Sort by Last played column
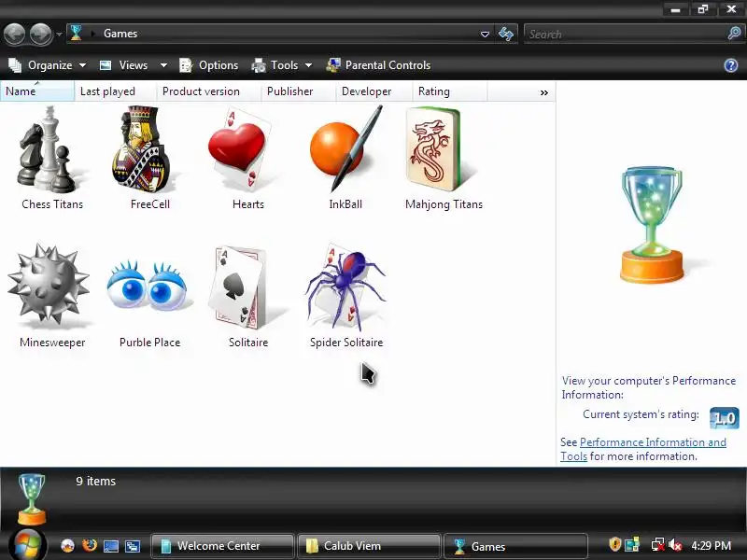The height and width of the screenshot is (560, 747). click(115, 91)
